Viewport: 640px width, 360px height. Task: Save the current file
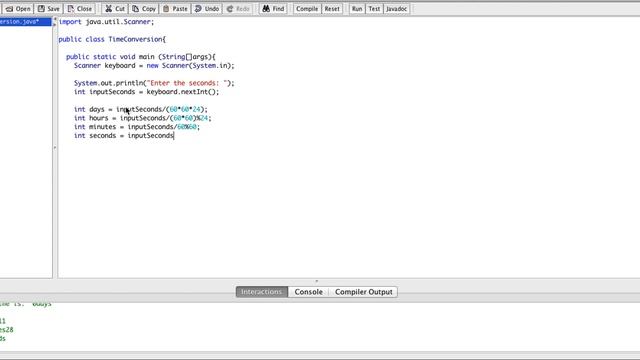[x=49, y=9]
